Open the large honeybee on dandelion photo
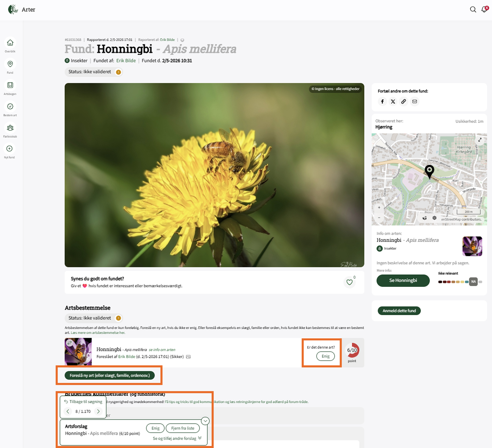Screen dimensions: 492x448 click(x=214, y=175)
